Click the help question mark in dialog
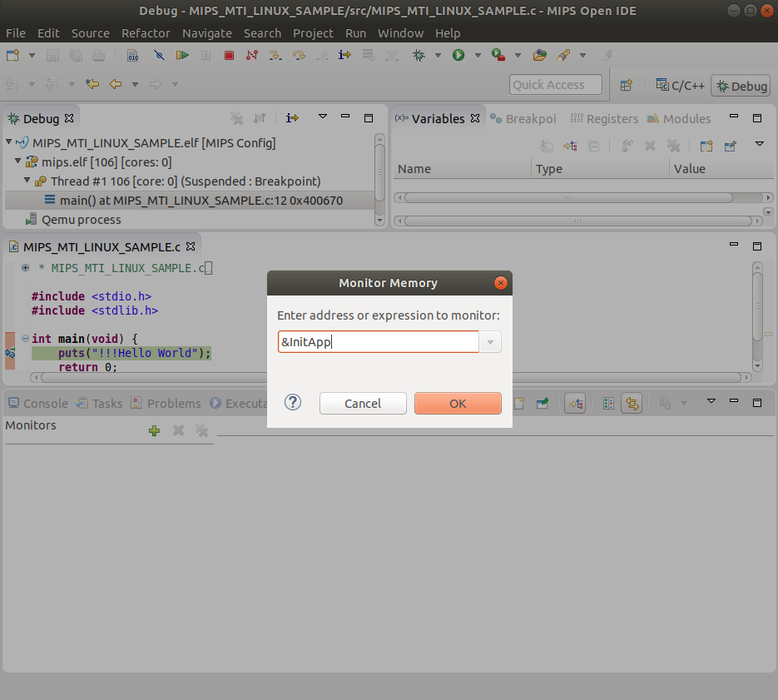The width and height of the screenshot is (778, 700). point(293,402)
